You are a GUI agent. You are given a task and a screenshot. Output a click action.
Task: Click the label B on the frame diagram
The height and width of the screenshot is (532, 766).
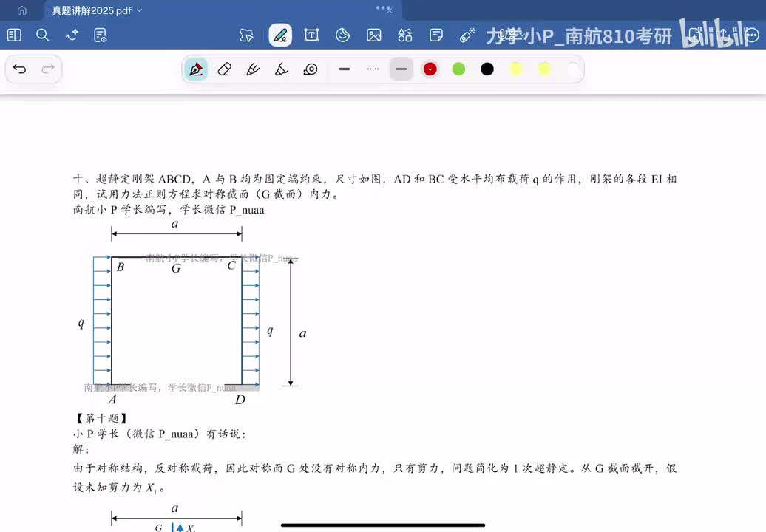121,267
